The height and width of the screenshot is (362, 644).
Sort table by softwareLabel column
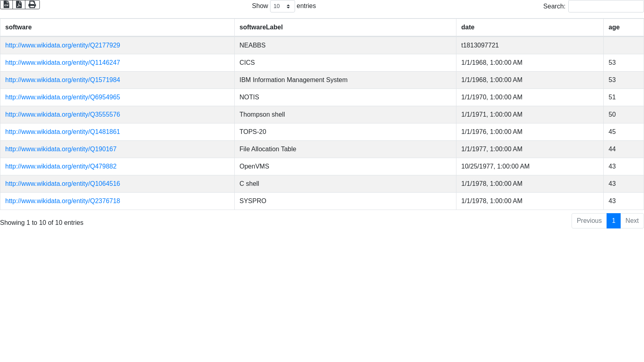pyautogui.click(x=261, y=27)
